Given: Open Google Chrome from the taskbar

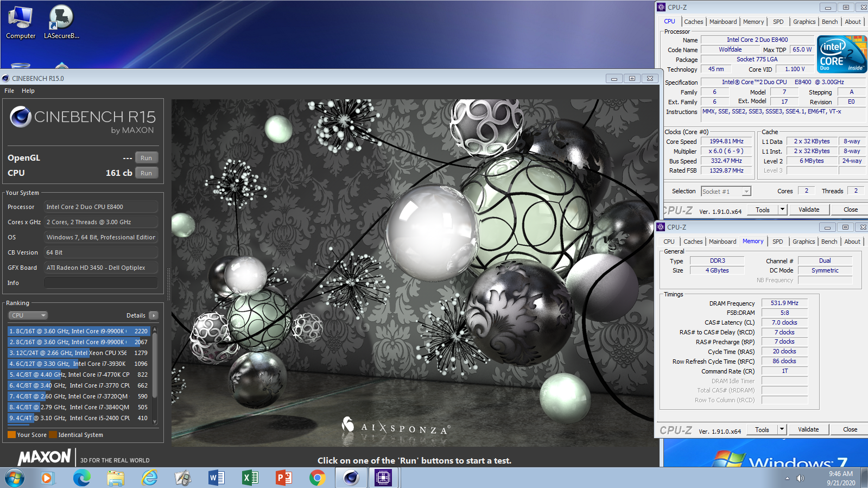Looking at the screenshot, I should click(318, 478).
